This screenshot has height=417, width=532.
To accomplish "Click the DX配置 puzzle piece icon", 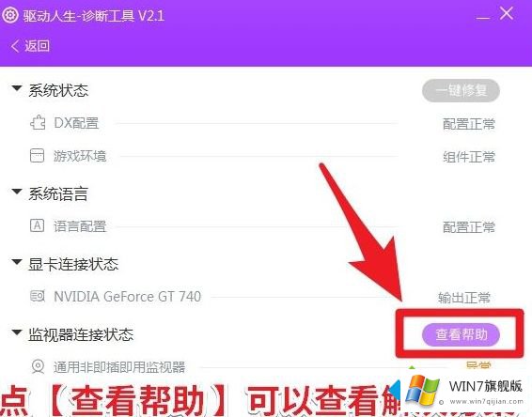I will (x=38, y=122).
